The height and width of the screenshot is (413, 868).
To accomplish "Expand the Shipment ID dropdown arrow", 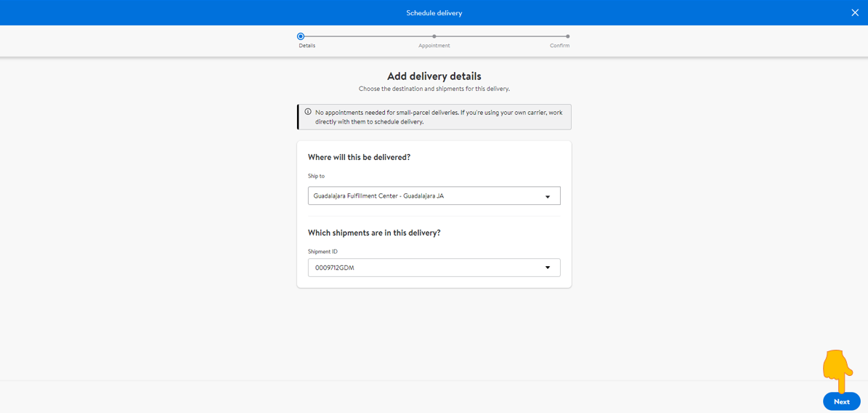I will pyautogui.click(x=548, y=268).
